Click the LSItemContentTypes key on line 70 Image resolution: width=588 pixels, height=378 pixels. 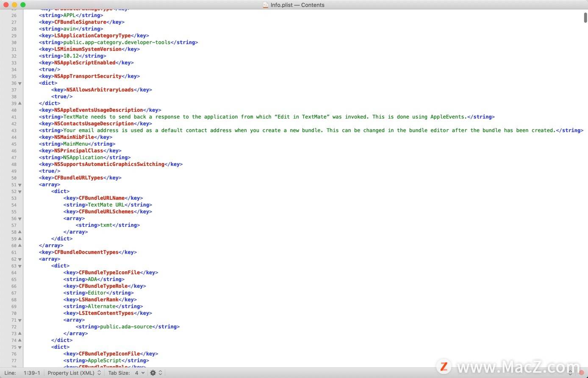click(106, 313)
